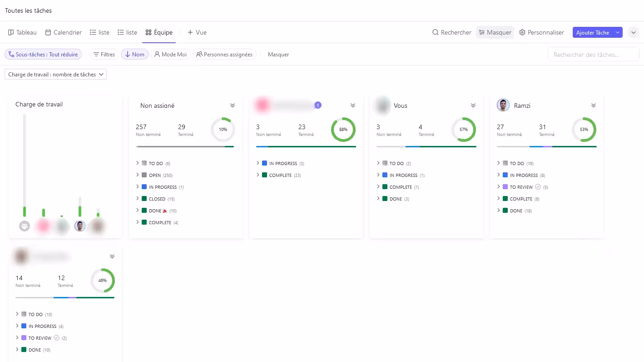Expand TO REVIEW group in Ramzi card
The height and width of the screenshot is (362, 644).
499,187
